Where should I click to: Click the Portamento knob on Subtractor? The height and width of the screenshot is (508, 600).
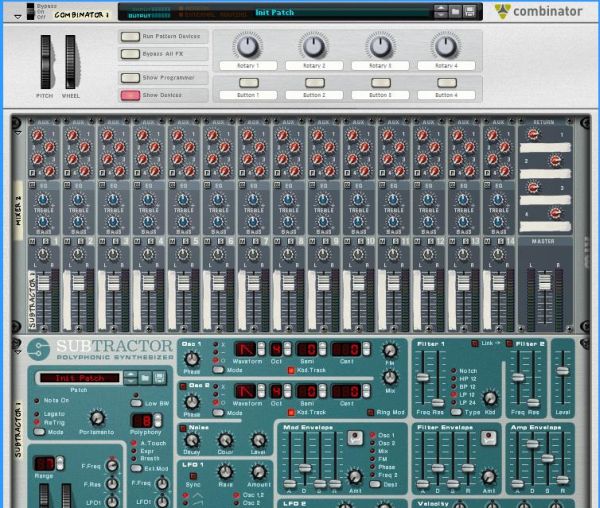97,418
